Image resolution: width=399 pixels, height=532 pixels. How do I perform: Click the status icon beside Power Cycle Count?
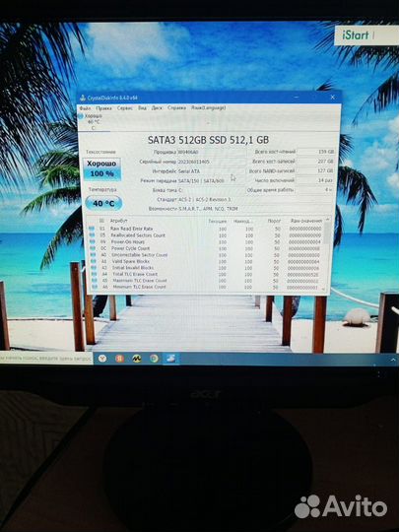click(x=93, y=248)
